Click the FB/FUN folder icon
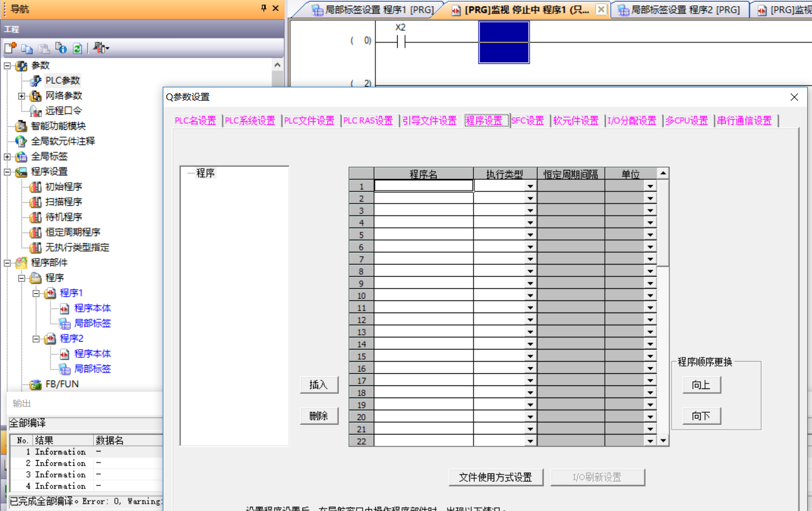Viewport: 812px width, 511px height. click(36, 384)
